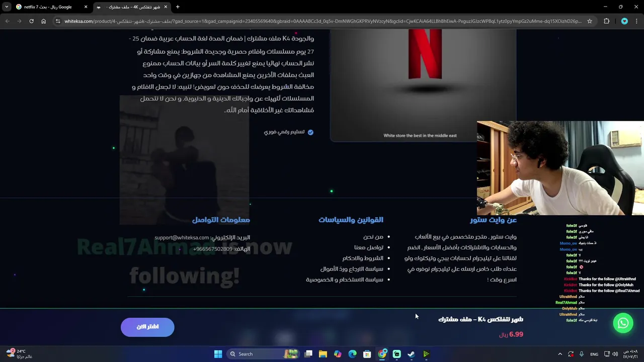Open Steam from the taskbar
This screenshot has height=362, width=644.
[x=411, y=354]
